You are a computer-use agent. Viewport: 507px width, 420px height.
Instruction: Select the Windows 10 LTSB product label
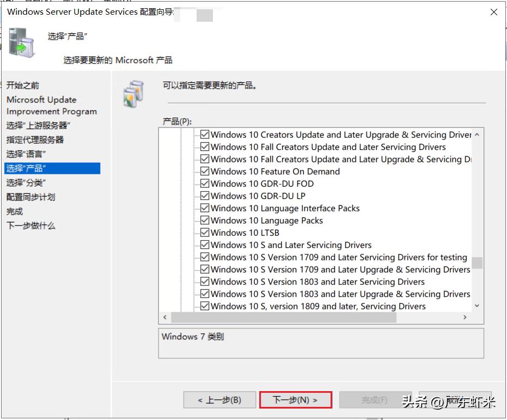tap(245, 233)
